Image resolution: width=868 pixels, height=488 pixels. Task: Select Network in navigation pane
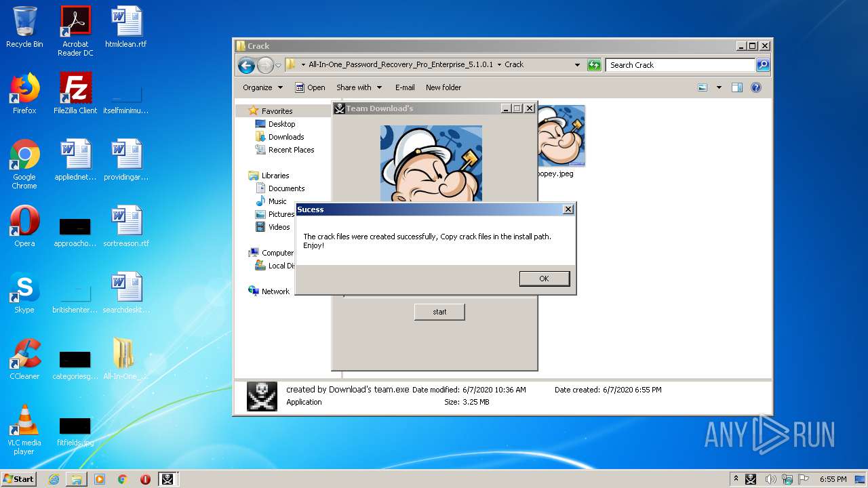coord(269,291)
